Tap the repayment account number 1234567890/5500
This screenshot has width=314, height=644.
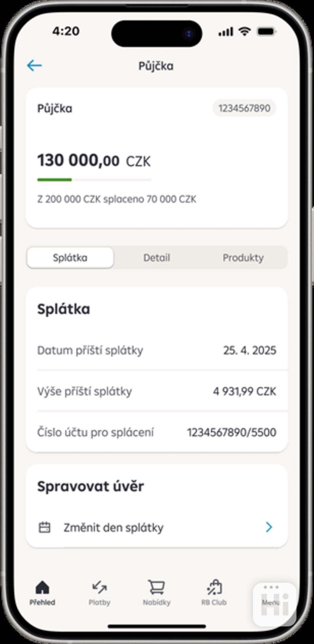(x=231, y=432)
